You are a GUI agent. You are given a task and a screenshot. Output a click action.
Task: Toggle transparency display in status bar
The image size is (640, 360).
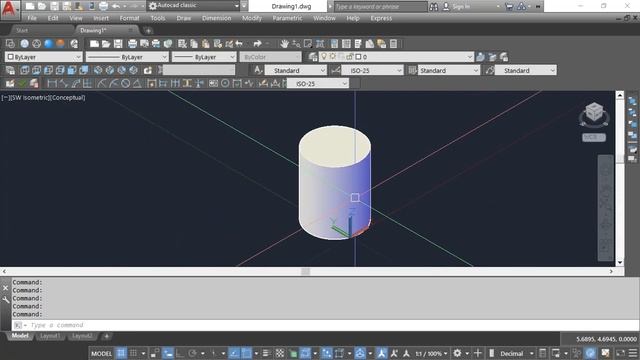[280, 353]
